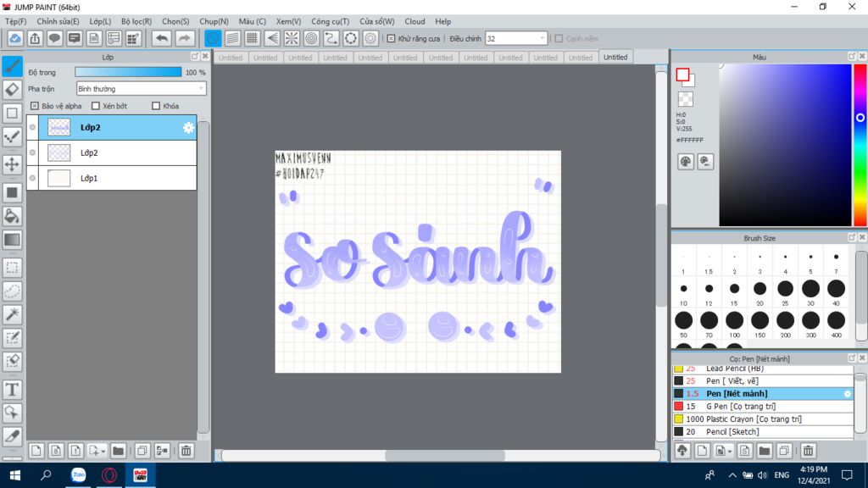Select the Lớp1 layer row

tap(112, 178)
